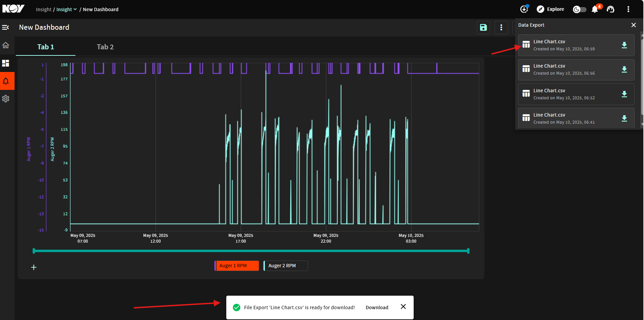
Task: Add a series with plus icon
Action: point(34,268)
